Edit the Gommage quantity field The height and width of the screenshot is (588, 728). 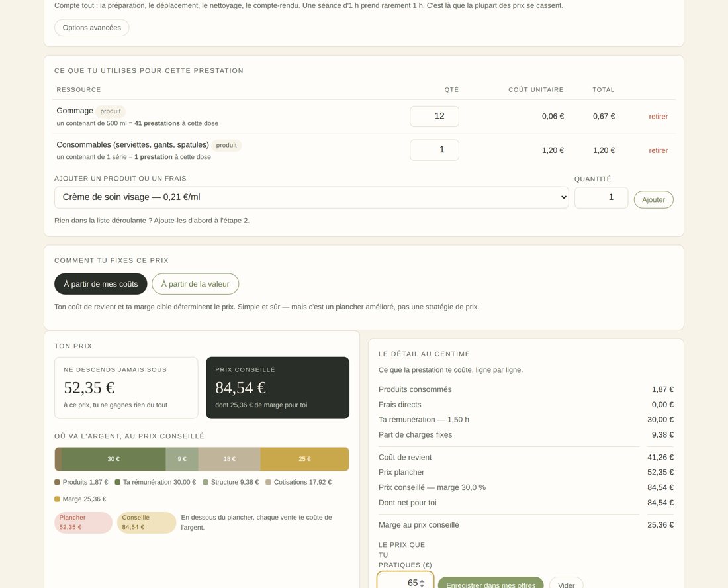point(434,116)
